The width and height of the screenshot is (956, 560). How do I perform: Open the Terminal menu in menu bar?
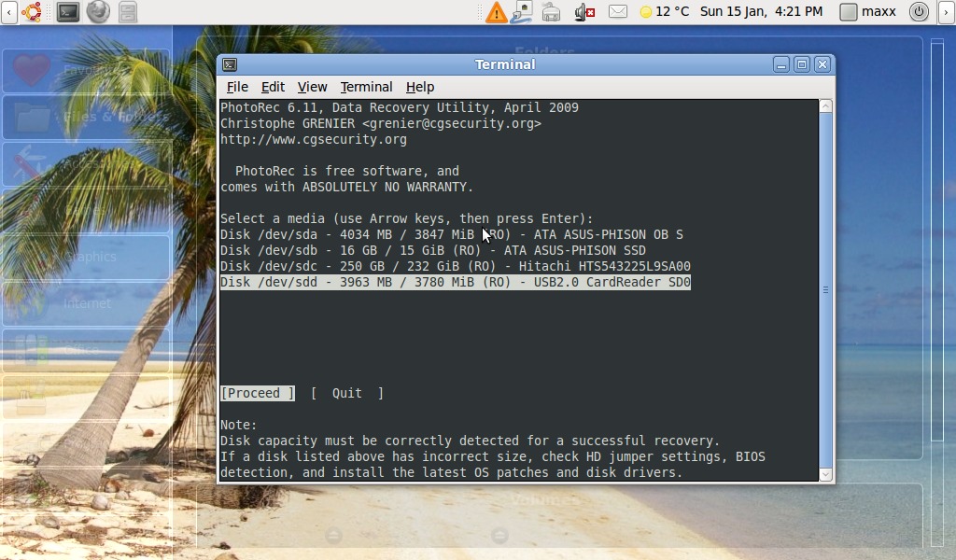[x=366, y=87]
